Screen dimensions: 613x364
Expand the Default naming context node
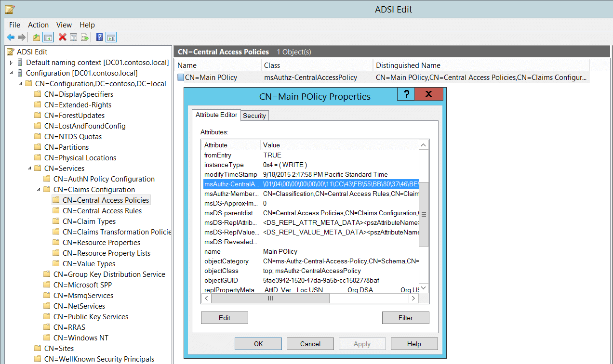coord(12,63)
